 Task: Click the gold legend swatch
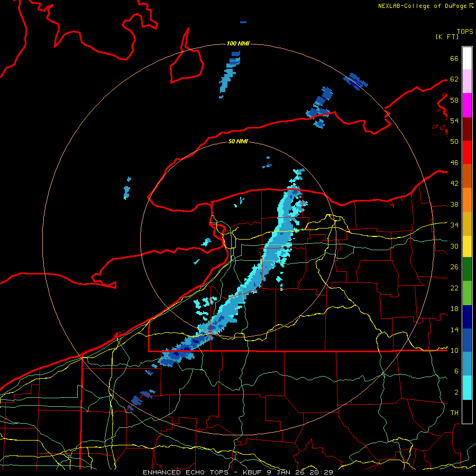467,224
